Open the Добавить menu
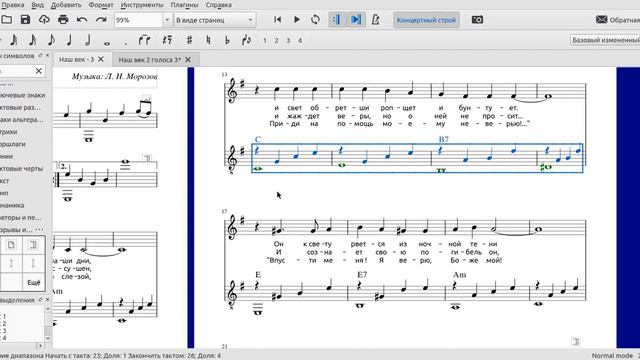640x360 pixels. [66, 5]
